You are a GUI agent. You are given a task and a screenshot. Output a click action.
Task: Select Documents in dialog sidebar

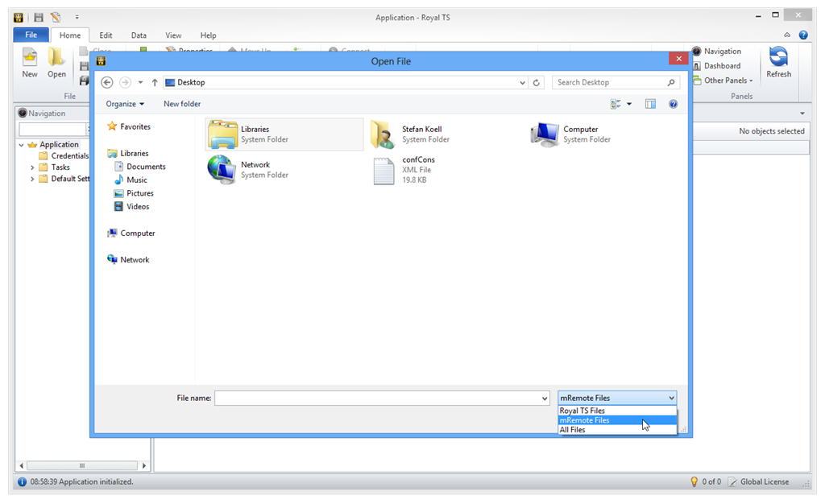coord(139,167)
